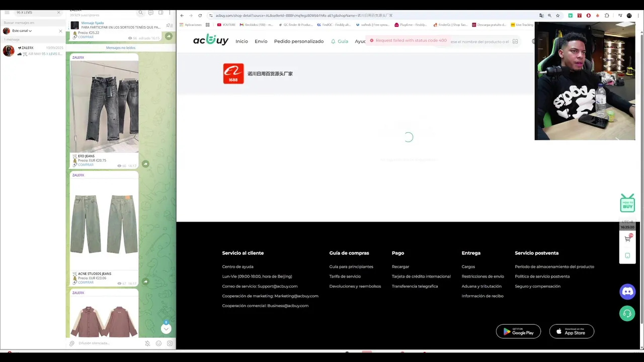
Task: Open the Guía menu item
Action: [340, 41]
